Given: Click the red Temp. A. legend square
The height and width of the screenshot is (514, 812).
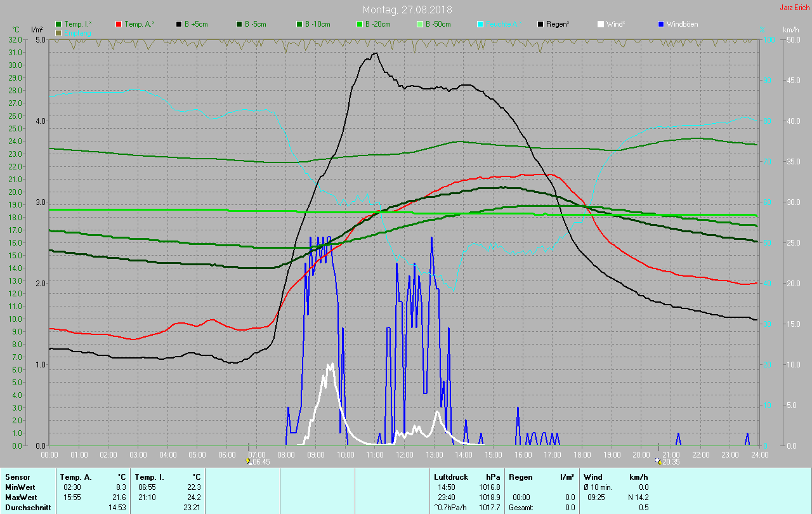Looking at the screenshot, I should pos(119,24).
